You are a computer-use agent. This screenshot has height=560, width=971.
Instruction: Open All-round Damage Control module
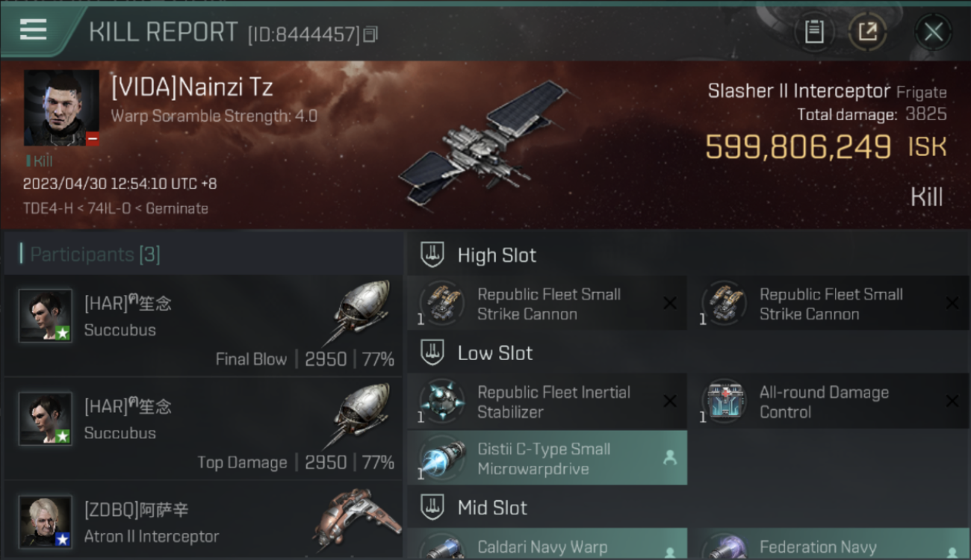(829, 402)
